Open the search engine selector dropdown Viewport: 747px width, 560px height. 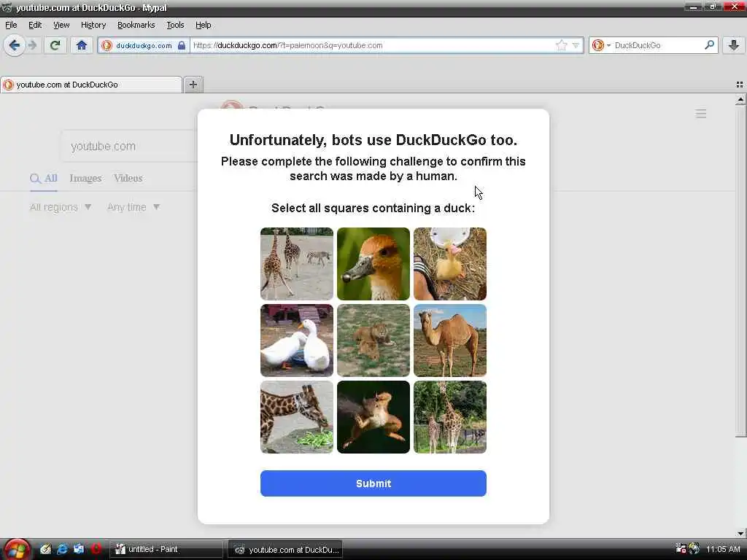(x=601, y=45)
